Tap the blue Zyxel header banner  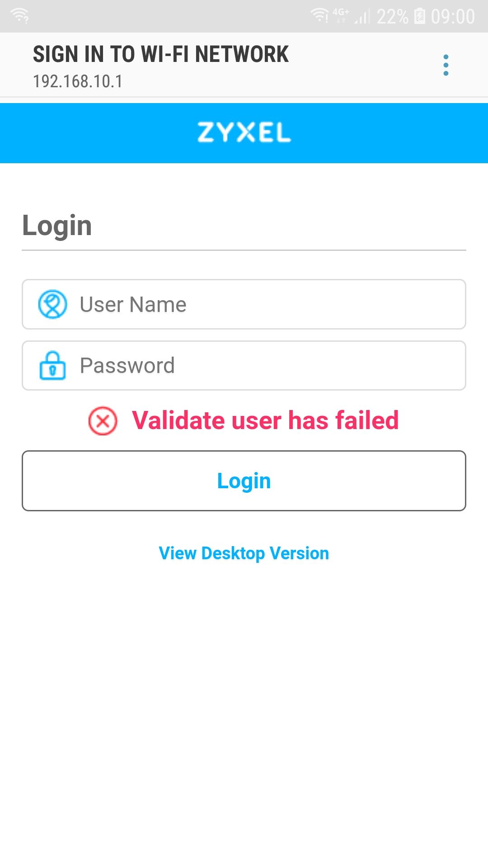244,133
